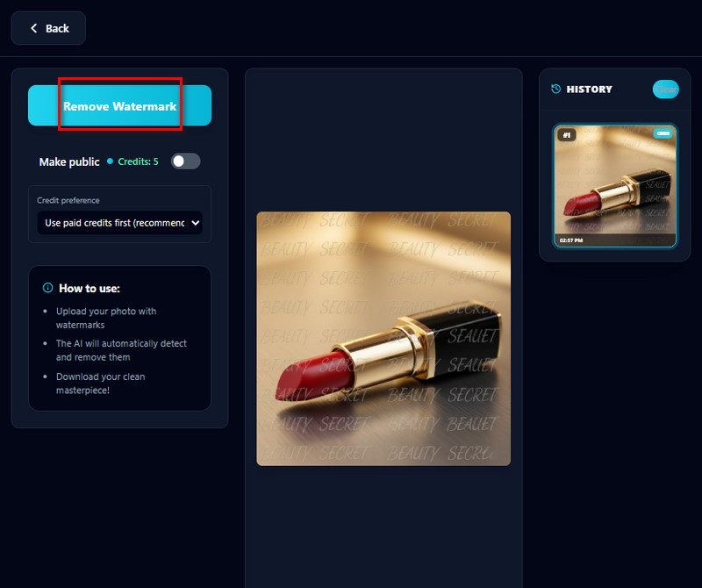Click the HISTORY heading
Viewport: 702px width, 588px height.
pyautogui.click(x=589, y=90)
